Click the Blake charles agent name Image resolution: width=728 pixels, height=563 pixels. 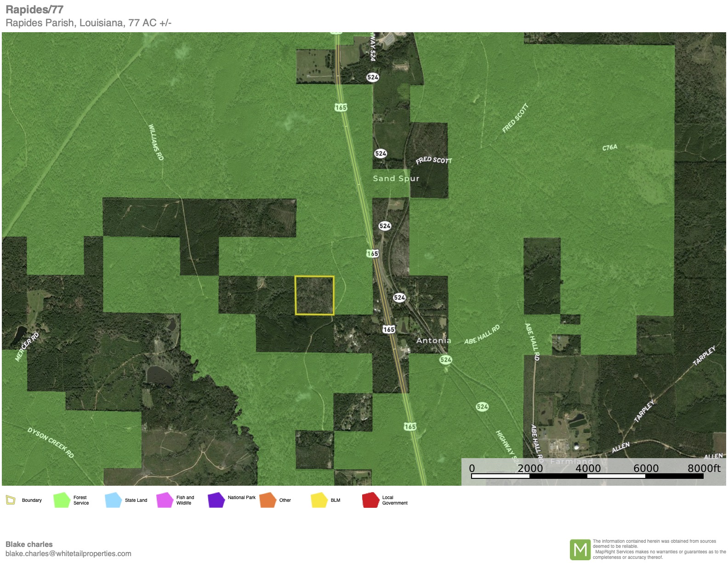29,544
